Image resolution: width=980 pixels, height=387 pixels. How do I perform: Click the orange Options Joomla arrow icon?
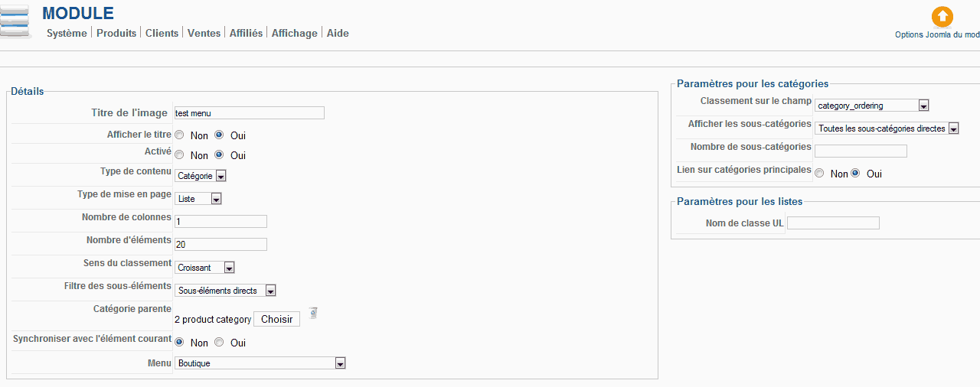click(x=942, y=17)
